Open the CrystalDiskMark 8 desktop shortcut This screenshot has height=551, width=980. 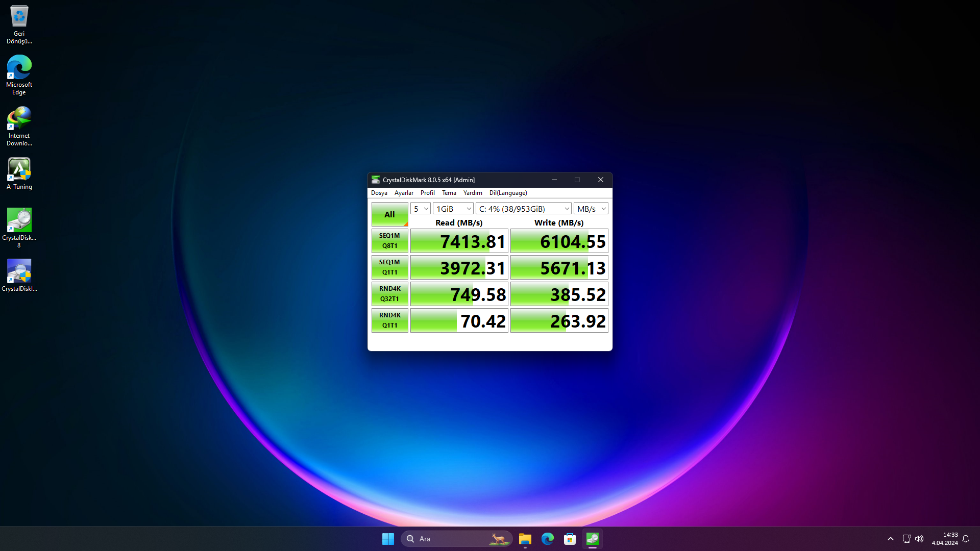[19, 221]
